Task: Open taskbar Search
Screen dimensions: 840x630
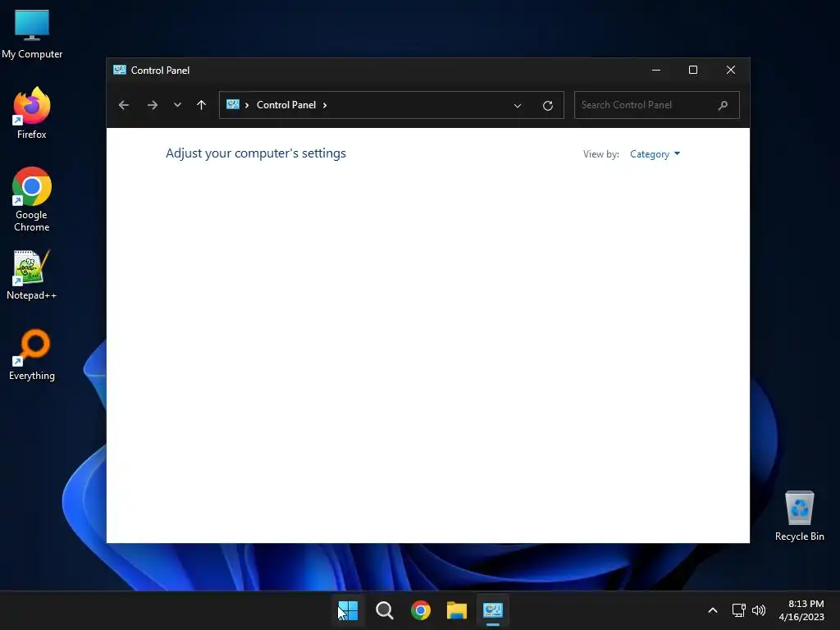Action: click(385, 610)
